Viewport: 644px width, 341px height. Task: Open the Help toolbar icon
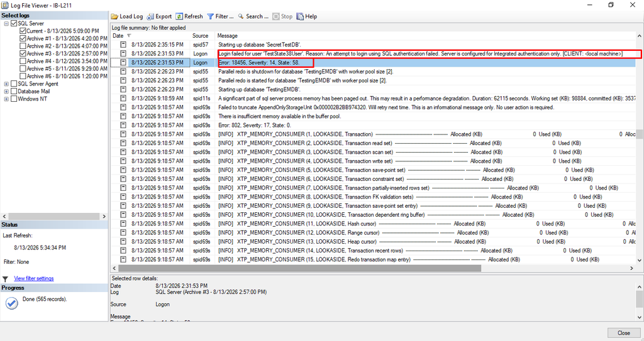pyautogui.click(x=300, y=16)
